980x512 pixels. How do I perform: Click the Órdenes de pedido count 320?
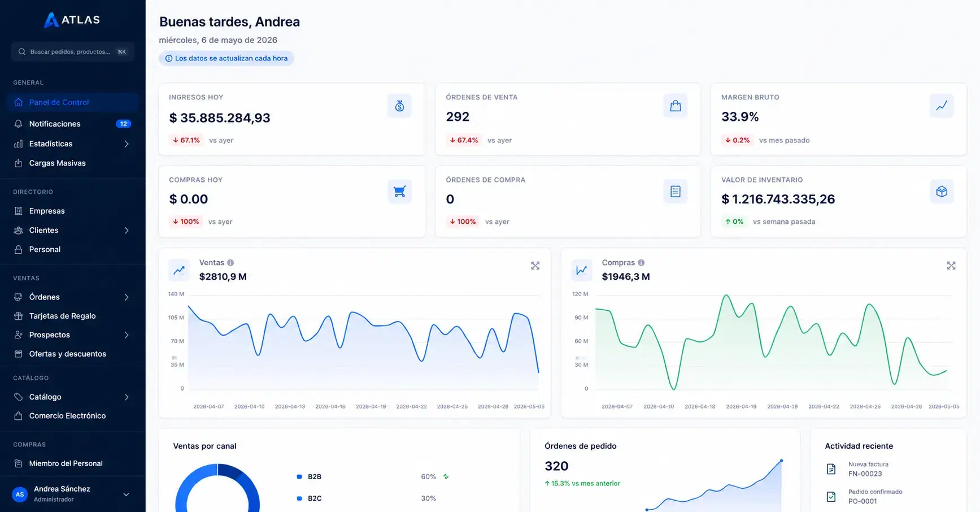(556, 466)
